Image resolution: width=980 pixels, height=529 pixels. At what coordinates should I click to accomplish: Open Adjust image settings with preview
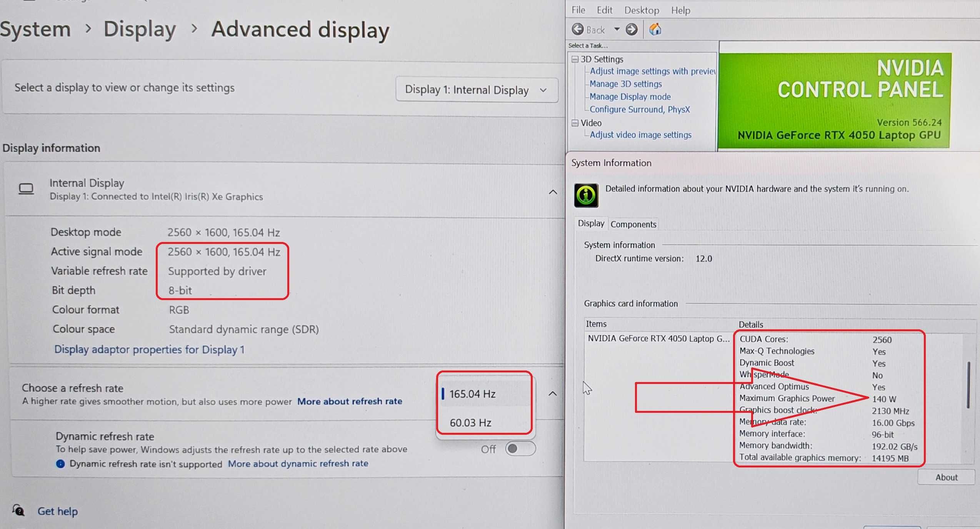(652, 71)
